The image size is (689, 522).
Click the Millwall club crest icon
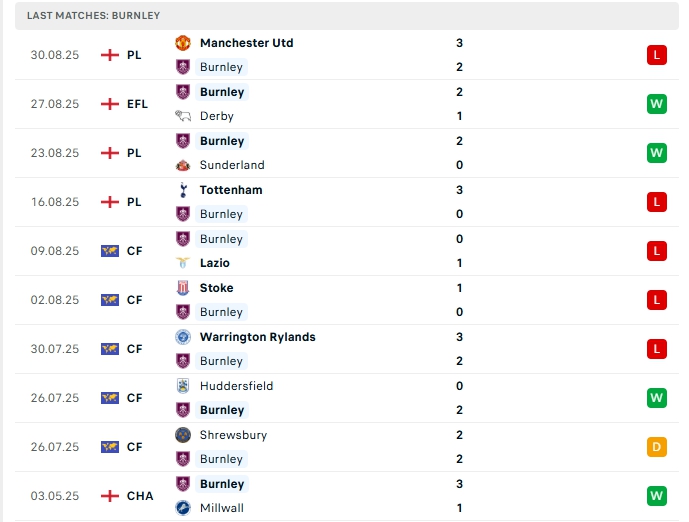183,508
